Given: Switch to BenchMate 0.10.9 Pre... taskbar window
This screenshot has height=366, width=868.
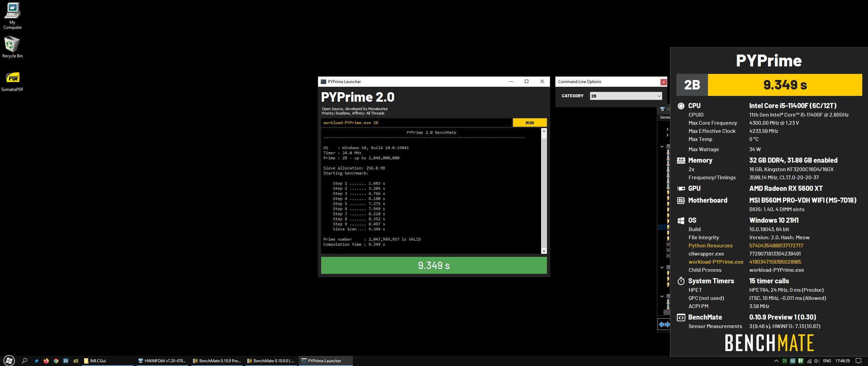Looking at the screenshot, I should pos(217,361).
